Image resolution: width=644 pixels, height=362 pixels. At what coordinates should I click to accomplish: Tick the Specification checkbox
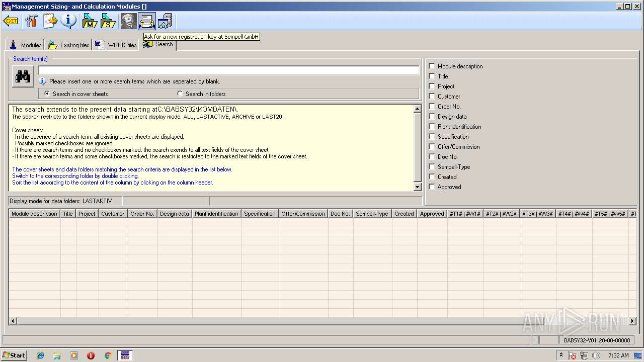click(x=432, y=136)
